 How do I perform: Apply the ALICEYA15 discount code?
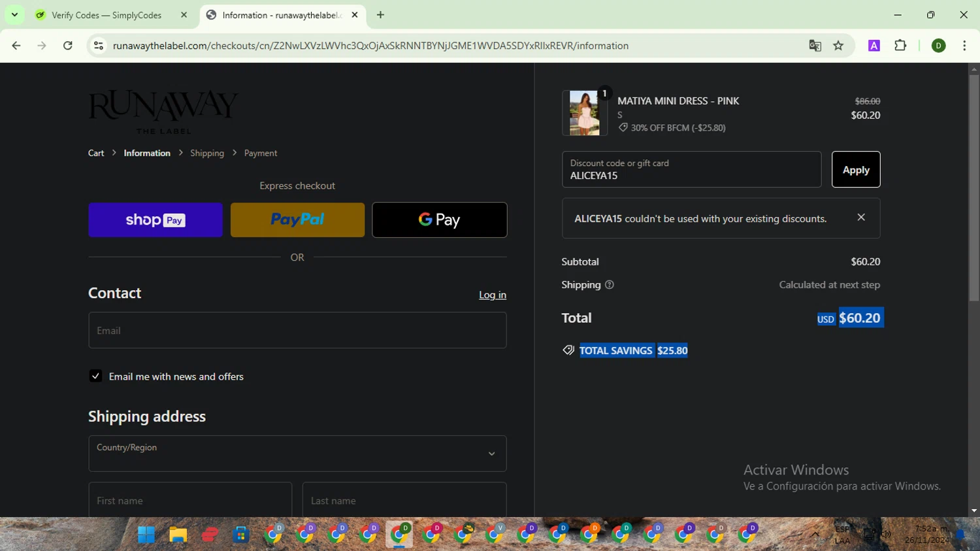click(x=856, y=169)
